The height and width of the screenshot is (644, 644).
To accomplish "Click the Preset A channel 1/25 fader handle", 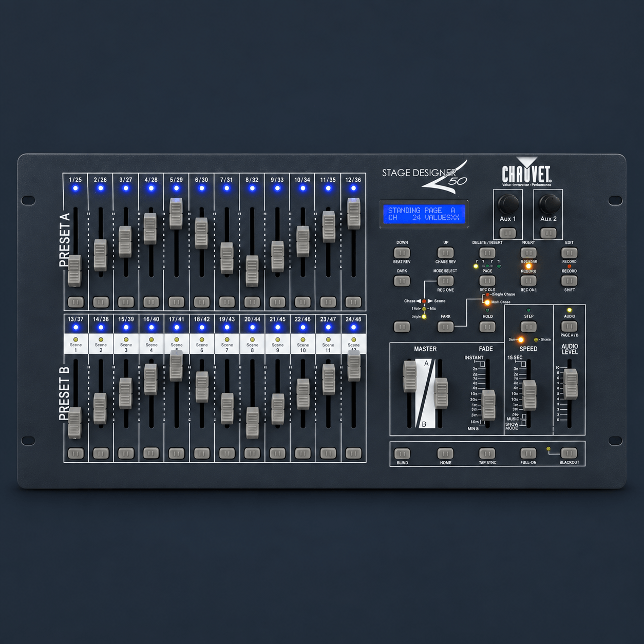I will 75,271.
